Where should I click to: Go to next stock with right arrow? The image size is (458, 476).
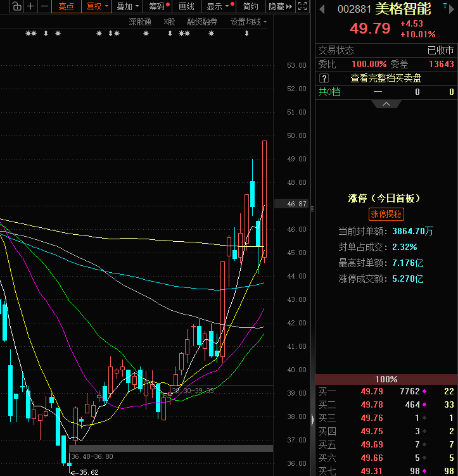(452, 9)
